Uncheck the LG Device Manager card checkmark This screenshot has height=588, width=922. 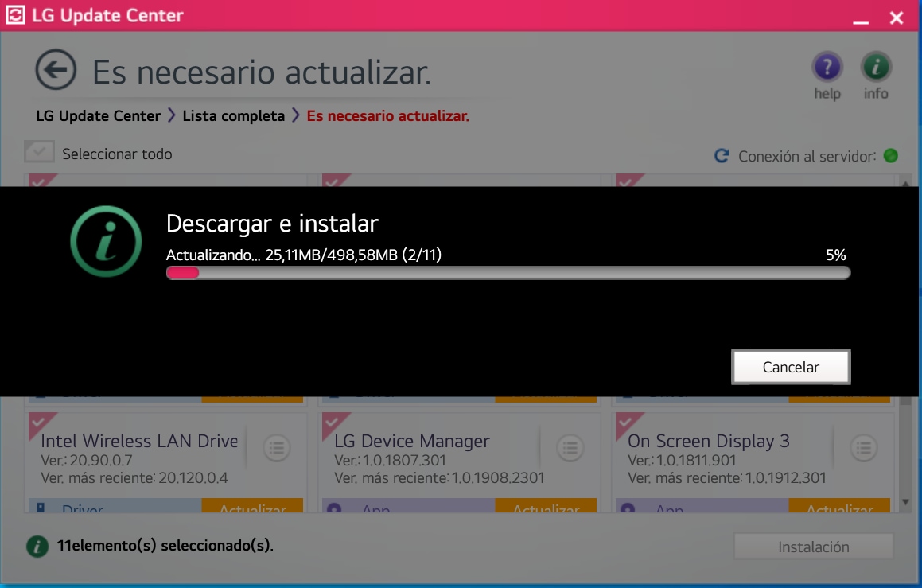point(333,422)
